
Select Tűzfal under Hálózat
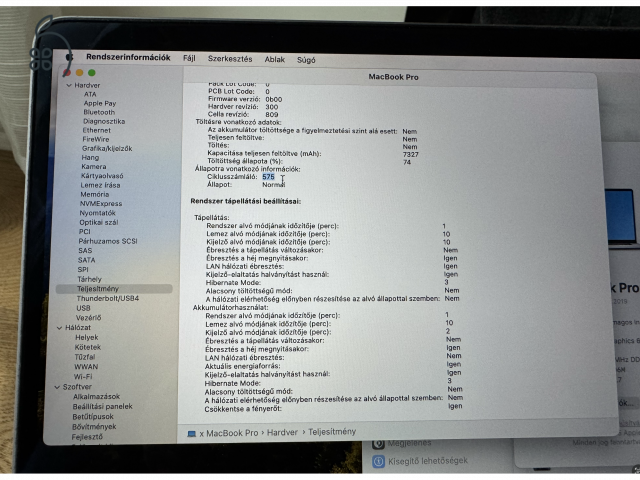[x=85, y=357]
